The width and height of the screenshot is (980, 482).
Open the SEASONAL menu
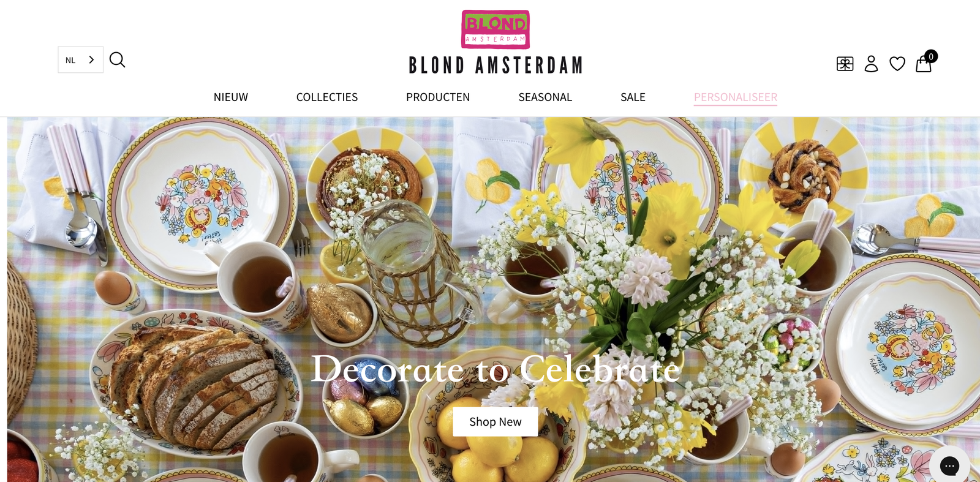pyautogui.click(x=545, y=97)
